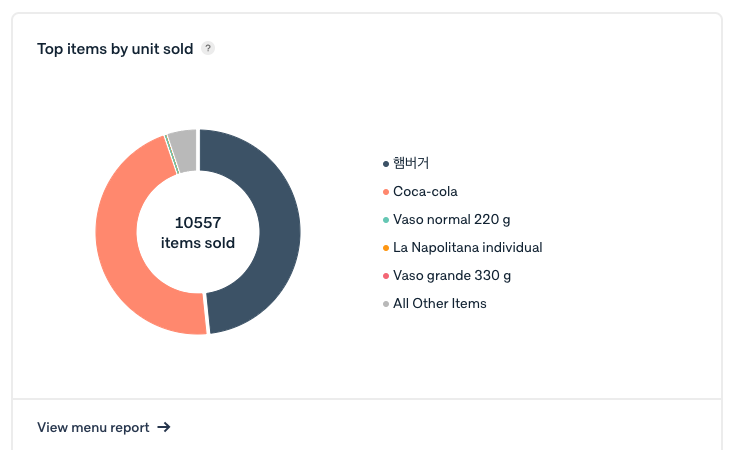The height and width of the screenshot is (450, 734).
Task: Click the All Other Items legend entry
Action: [434, 303]
